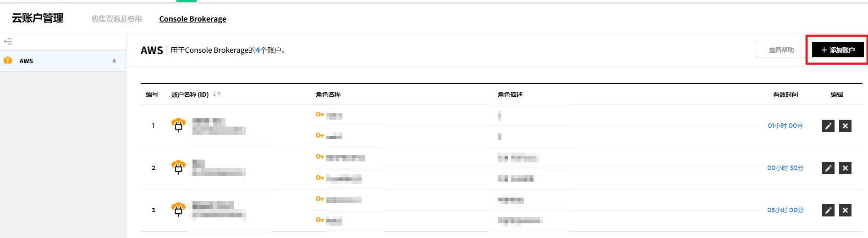This screenshot has width=868, height=238.
Task: Click the 01小时 00分 validity time
Action: (785, 126)
